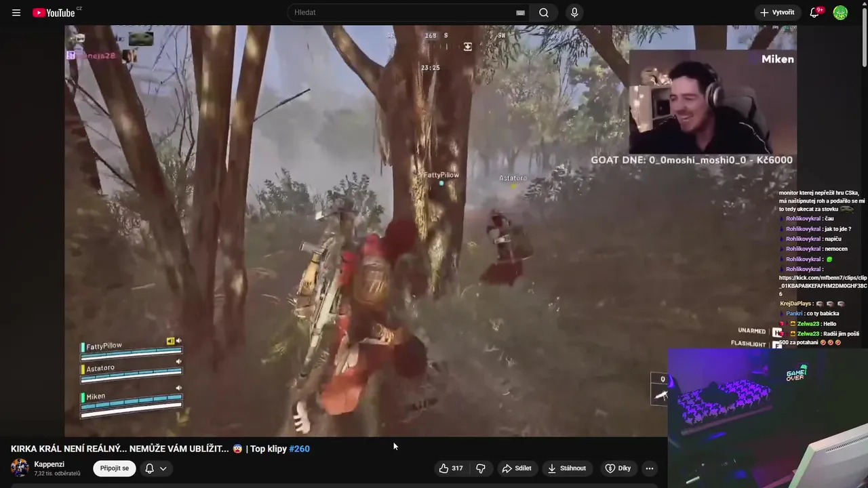The image size is (868, 488).
Task: Send thanks with Díky button
Action: click(618, 468)
